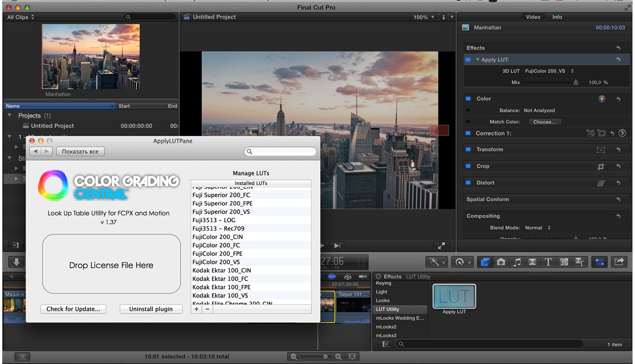Switch to the Video inspector tab

pos(533,17)
